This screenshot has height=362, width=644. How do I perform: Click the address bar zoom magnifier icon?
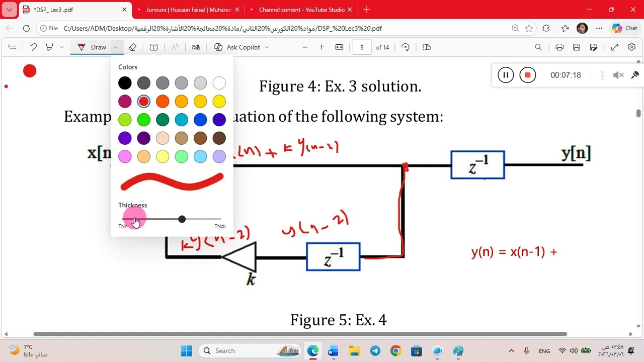(515, 28)
